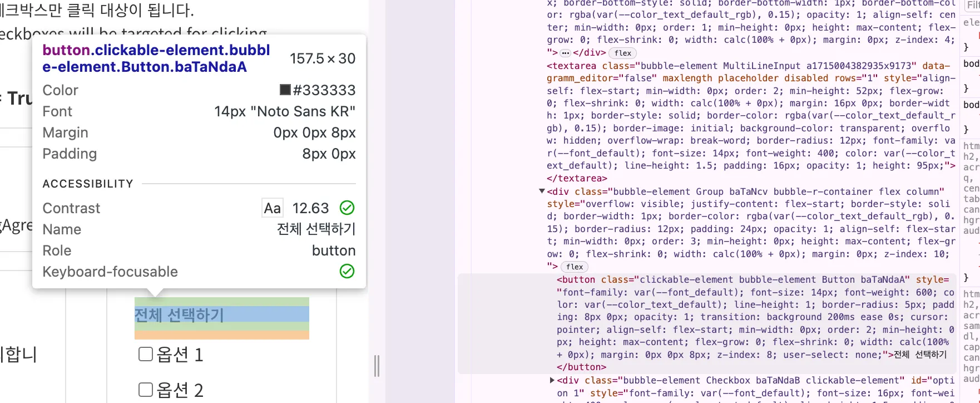Click the closing </textarea> tag
Screen dimensions: 980x403
[x=577, y=178]
